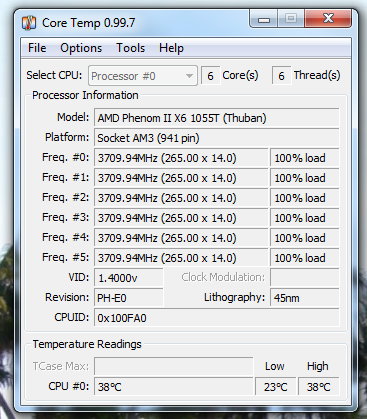Click the Core Temp app icon in title bar

(x=29, y=23)
